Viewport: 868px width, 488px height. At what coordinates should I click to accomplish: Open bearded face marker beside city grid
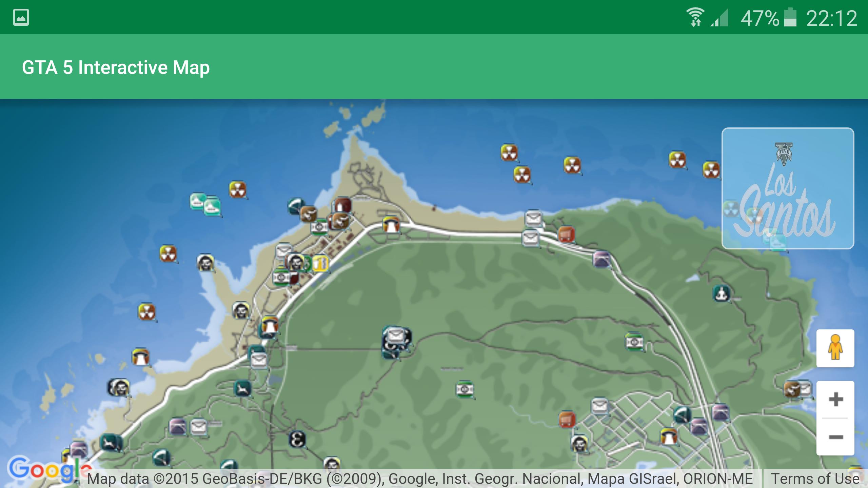coord(579,444)
